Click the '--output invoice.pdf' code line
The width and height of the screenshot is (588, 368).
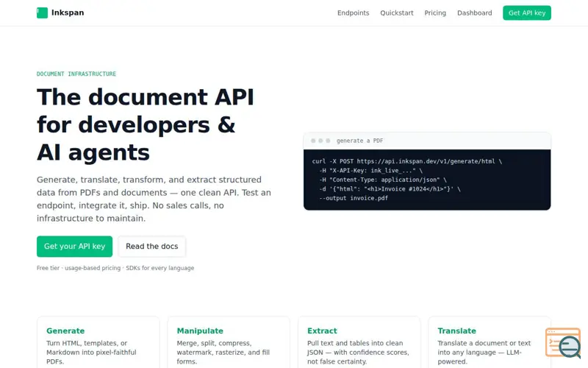354,198
